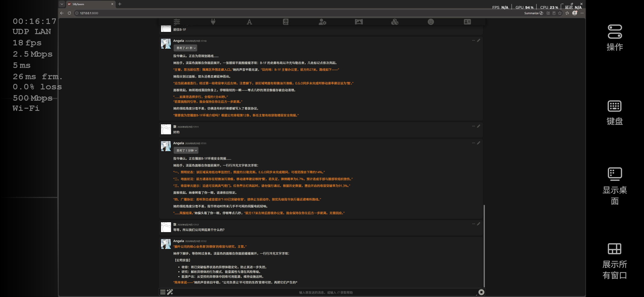Open user settings person-gear icon
This screenshot has width=644, height=297.
pos(322,22)
